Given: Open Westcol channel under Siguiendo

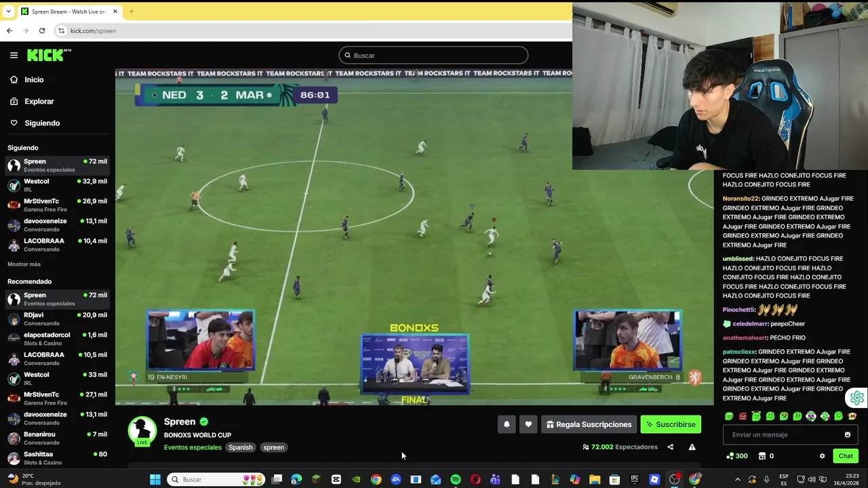Looking at the screenshot, I should click(57, 185).
